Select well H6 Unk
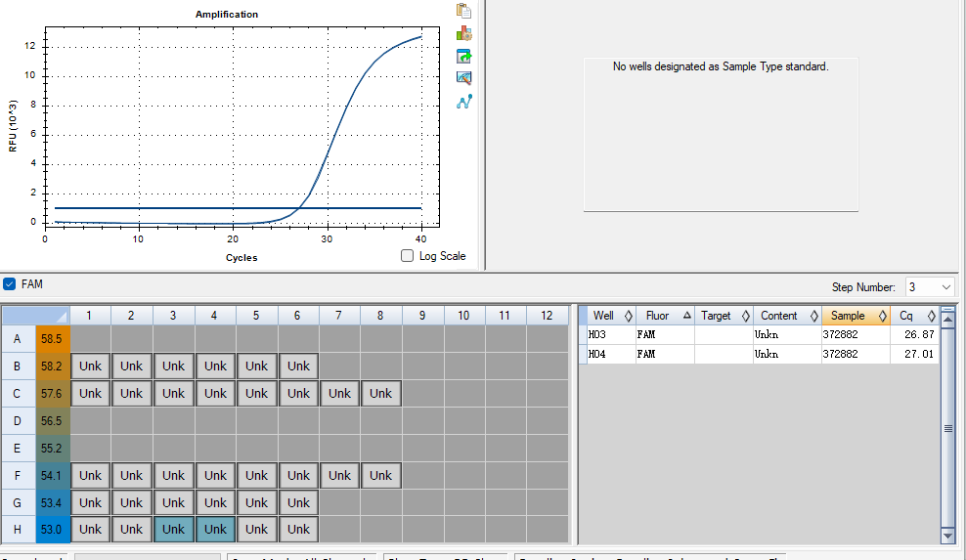Screen dimensions: 966x560 coord(298,529)
